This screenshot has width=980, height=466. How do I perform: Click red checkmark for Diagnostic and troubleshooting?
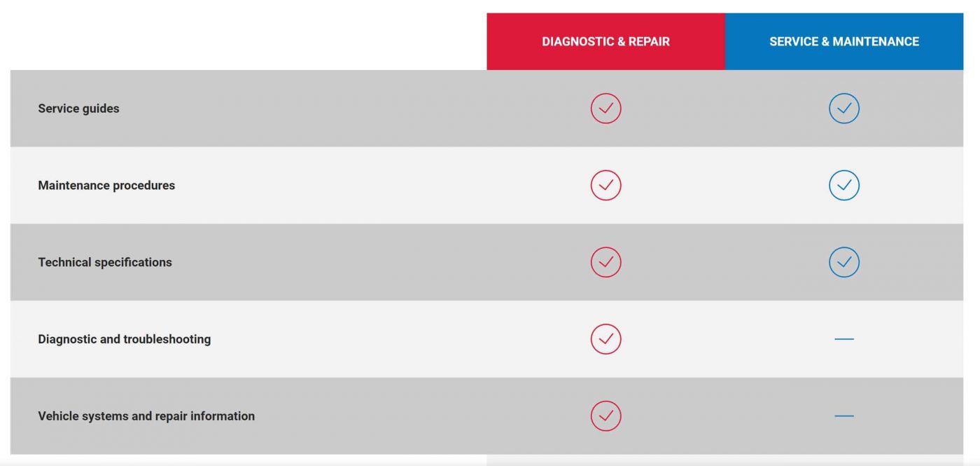click(x=605, y=339)
